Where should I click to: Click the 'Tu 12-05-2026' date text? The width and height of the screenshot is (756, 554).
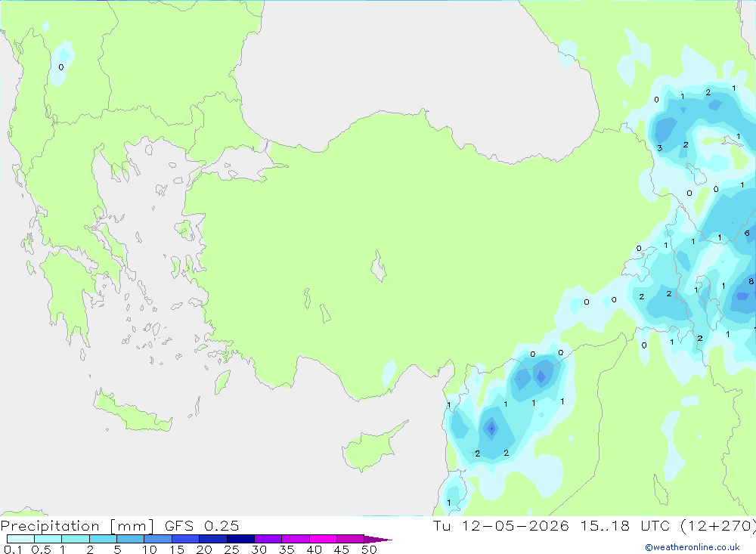pyautogui.click(x=501, y=525)
